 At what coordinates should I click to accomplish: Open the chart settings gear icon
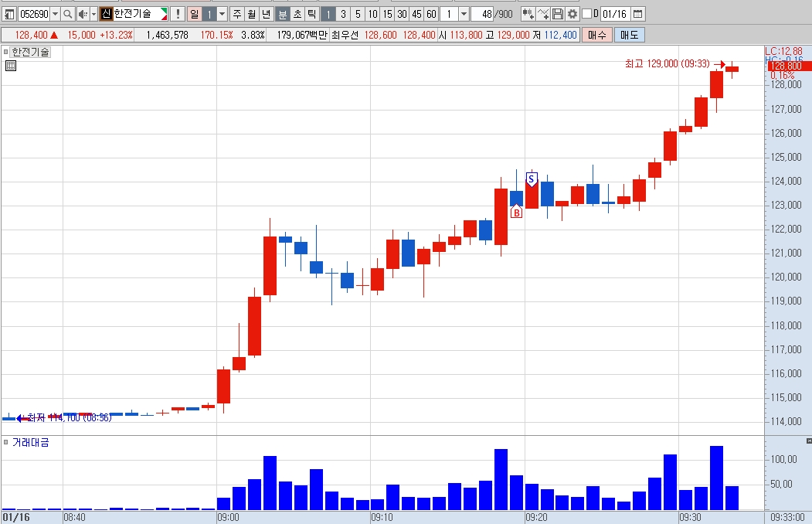click(x=572, y=14)
